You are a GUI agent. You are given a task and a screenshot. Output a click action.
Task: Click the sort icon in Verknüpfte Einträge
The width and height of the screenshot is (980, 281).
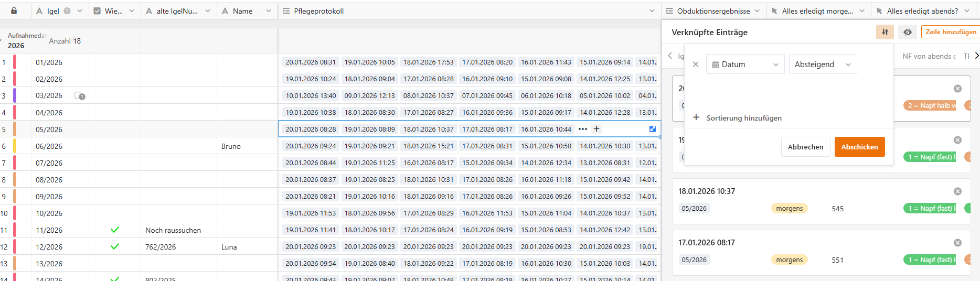pyautogui.click(x=885, y=32)
